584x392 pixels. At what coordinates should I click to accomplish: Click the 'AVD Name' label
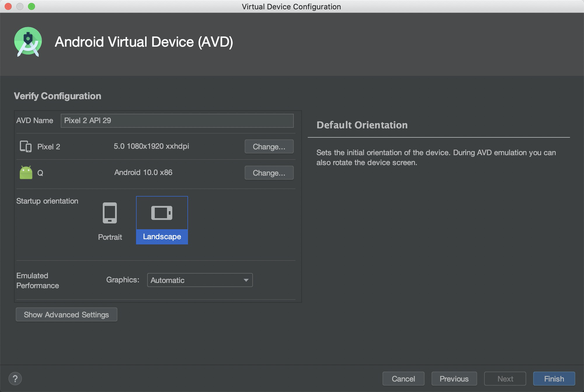[35, 120]
